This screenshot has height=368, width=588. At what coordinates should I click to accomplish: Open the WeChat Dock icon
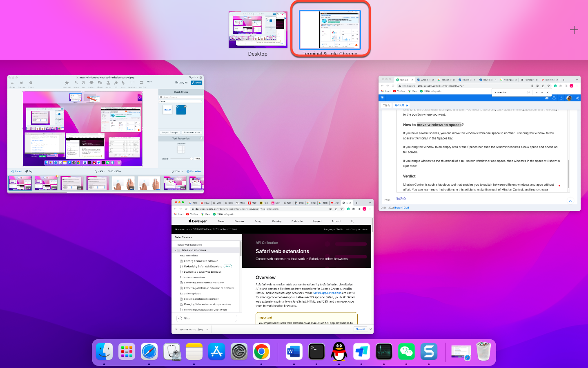pyautogui.click(x=406, y=352)
